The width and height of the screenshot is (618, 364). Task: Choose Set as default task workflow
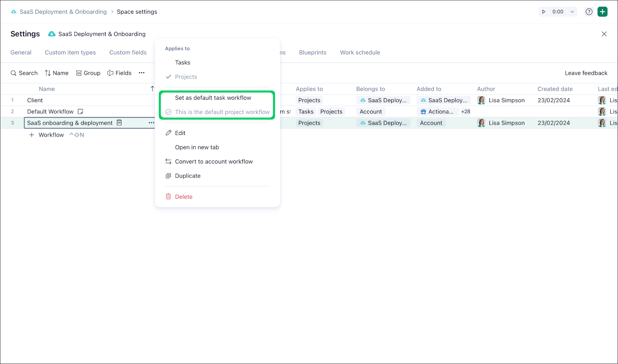pos(213,98)
